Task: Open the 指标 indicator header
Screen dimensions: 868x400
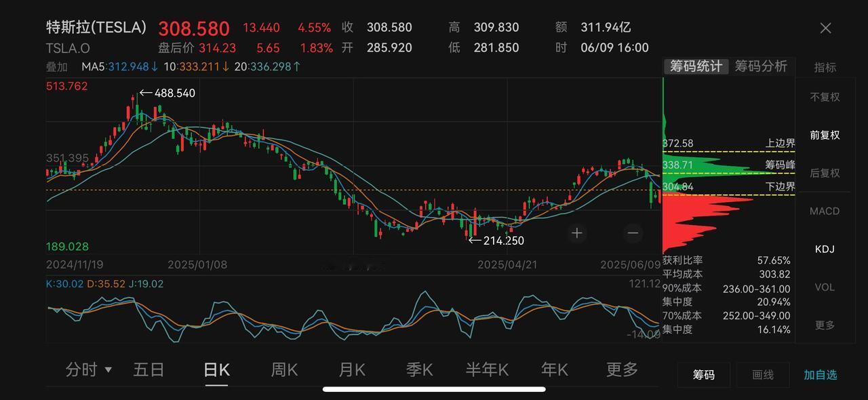Action: pos(825,67)
